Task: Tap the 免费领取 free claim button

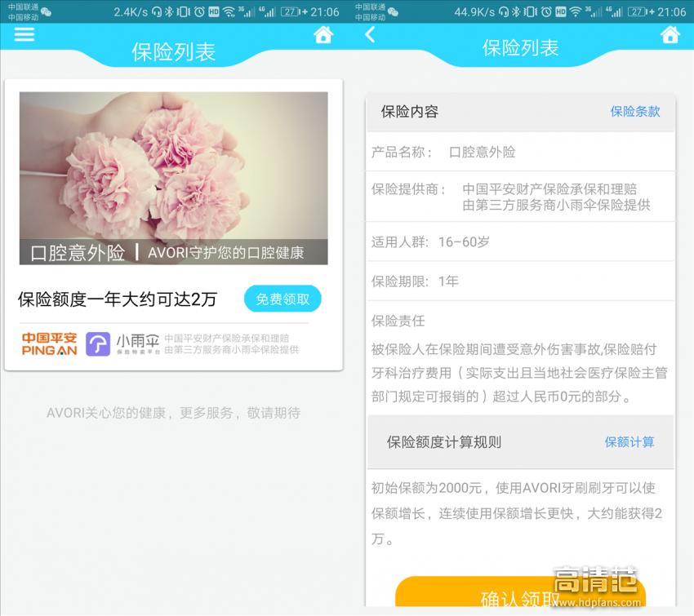Action: click(x=282, y=299)
